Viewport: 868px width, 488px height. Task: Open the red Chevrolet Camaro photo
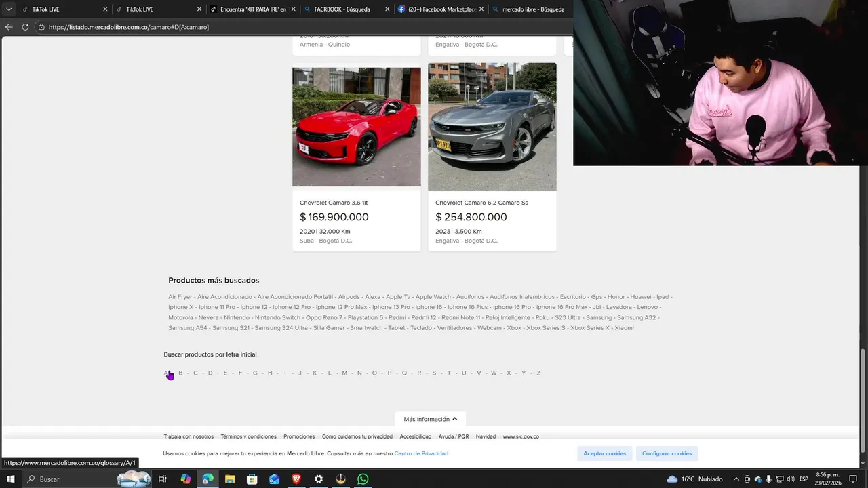click(x=357, y=127)
